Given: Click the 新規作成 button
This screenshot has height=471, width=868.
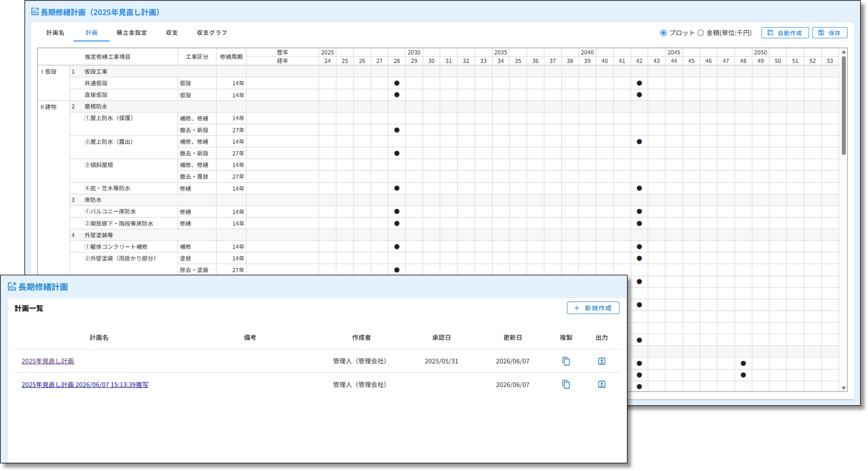Looking at the screenshot, I should point(593,308).
